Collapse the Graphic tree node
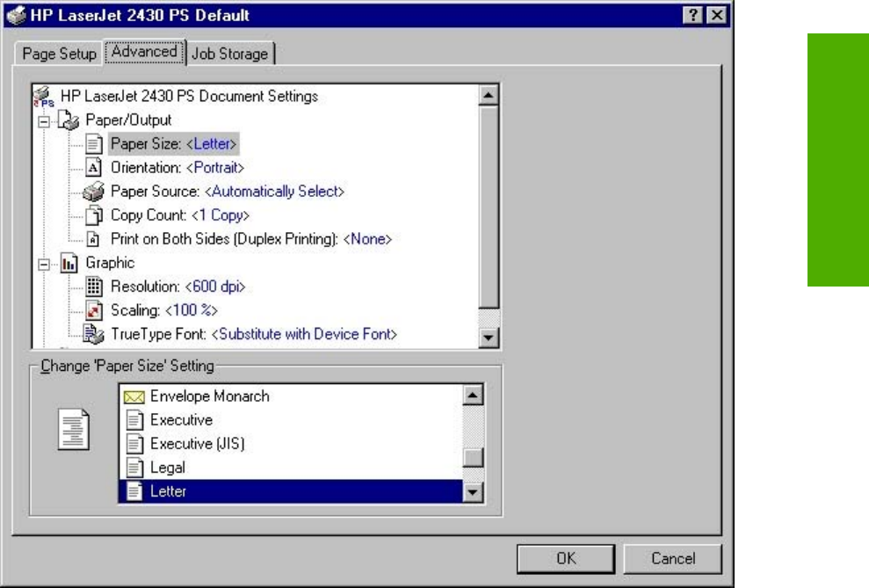This screenshot has width=869, height=588. coord(44,265)
